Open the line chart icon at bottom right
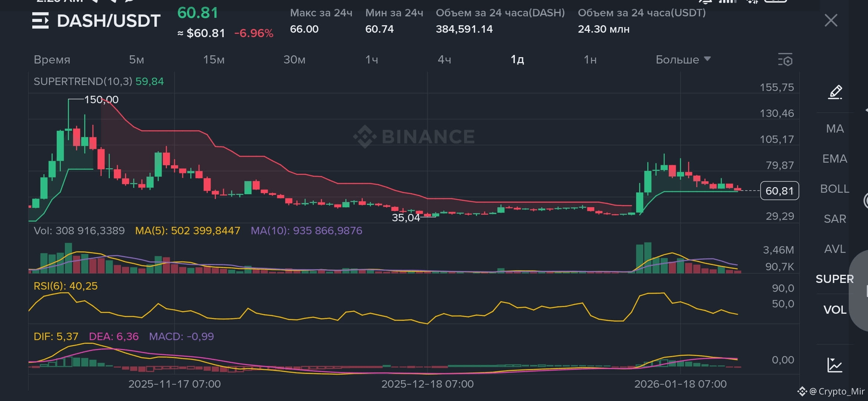This screenshot has width=868, height=401. tap(835, 365)
